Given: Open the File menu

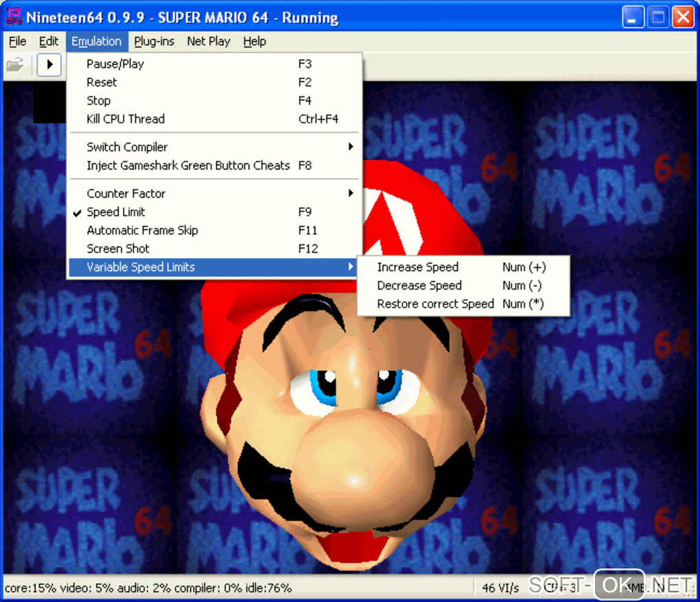Looking at the screenshot, I should click(x=17, y=42).
